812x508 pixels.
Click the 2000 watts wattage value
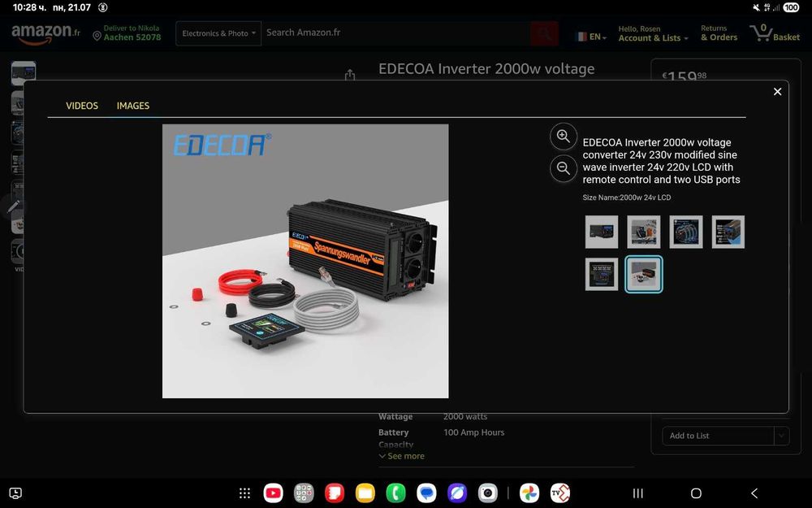[x=465, y=417]
